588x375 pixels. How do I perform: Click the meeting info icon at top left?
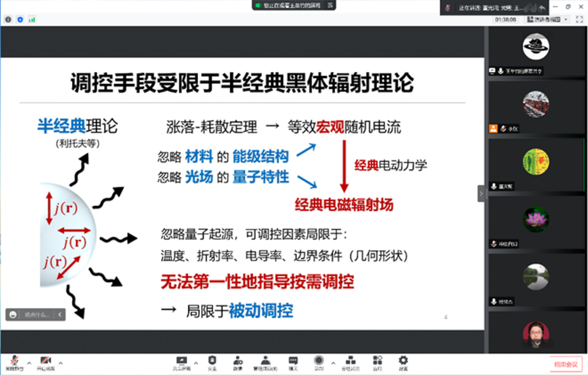point(8,20)
